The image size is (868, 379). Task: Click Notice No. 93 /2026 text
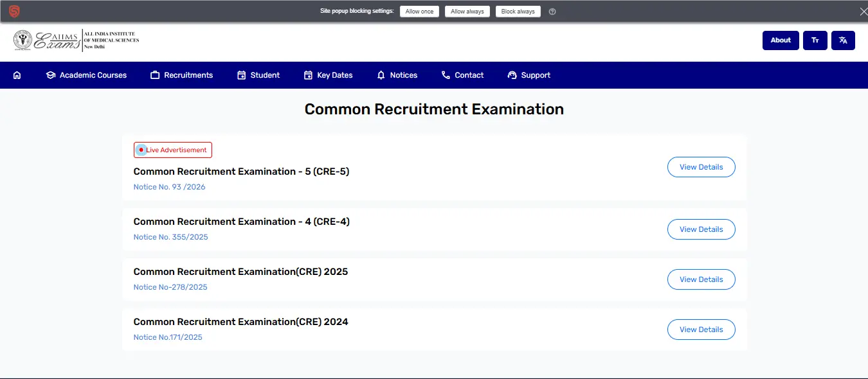coord(170,187)
